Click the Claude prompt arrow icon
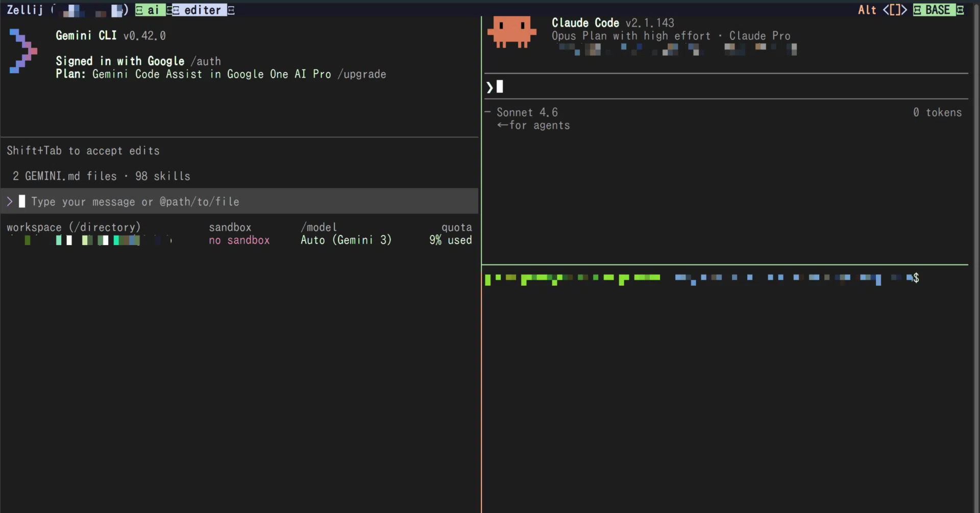980x513 pixels. click(489, 87)
